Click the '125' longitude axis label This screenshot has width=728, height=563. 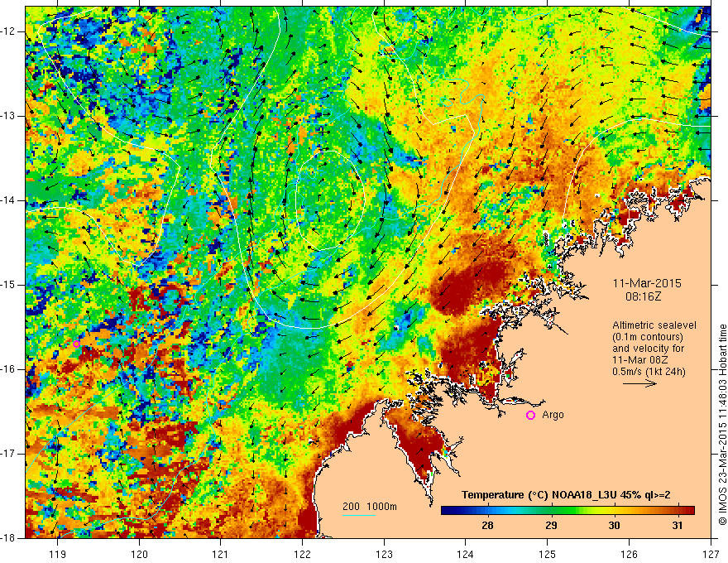pyautogui.click(x=548, y=555)
